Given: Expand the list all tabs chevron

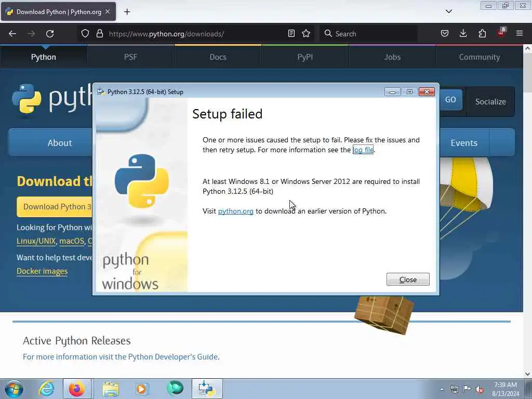Looking at the screenshot, I should pyautogui.click(x=448, y=11).
